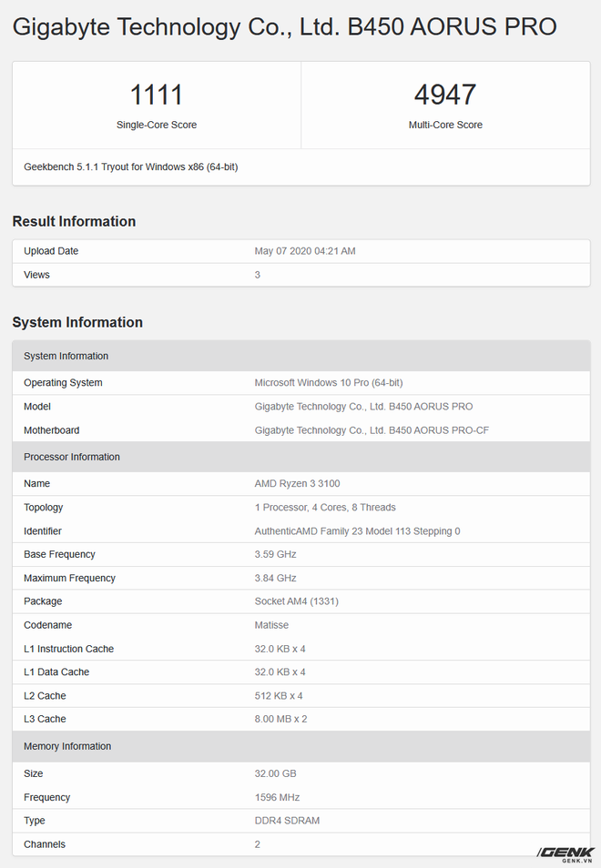This screenshot has height=868, width=601.
Task: Click the '32.00 GB' memory size value
Action: (x=276, y=774)
